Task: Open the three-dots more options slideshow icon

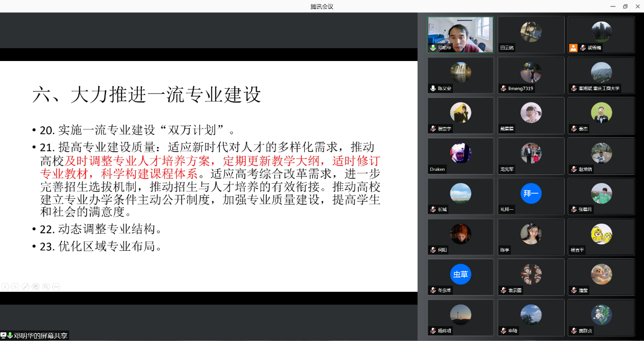Action: 56,287
